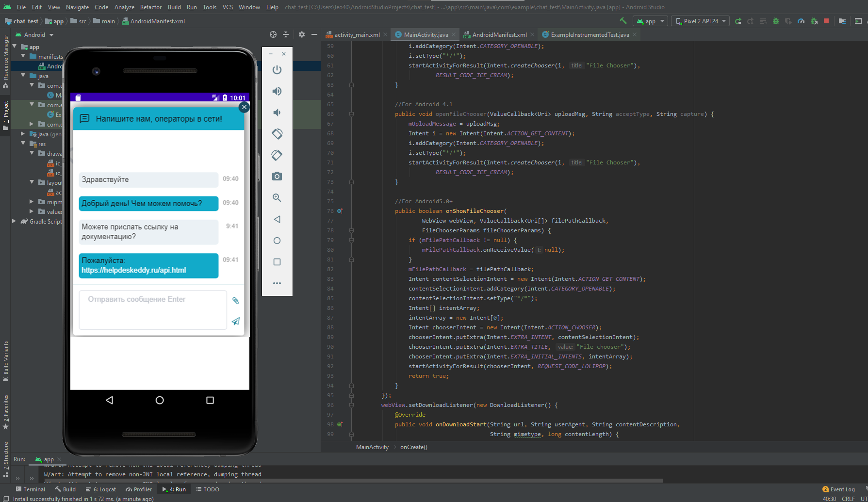Switch to the activity_main.xml tab
Viewport: 868px width, 502px height.
pyautogui.click(x=357, y=35)
